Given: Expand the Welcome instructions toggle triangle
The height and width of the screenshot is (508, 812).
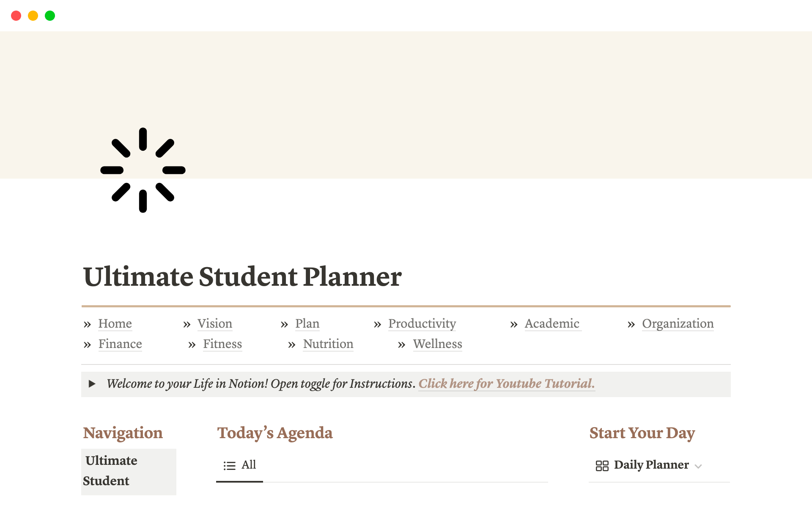Looking at the screenshot, I should 92,384.
